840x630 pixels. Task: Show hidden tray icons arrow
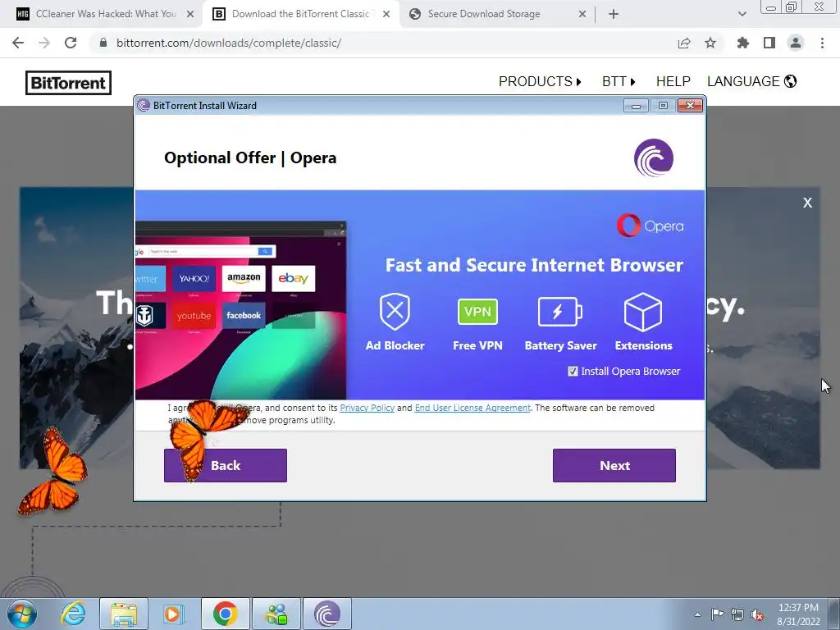(x=697, y=614)
